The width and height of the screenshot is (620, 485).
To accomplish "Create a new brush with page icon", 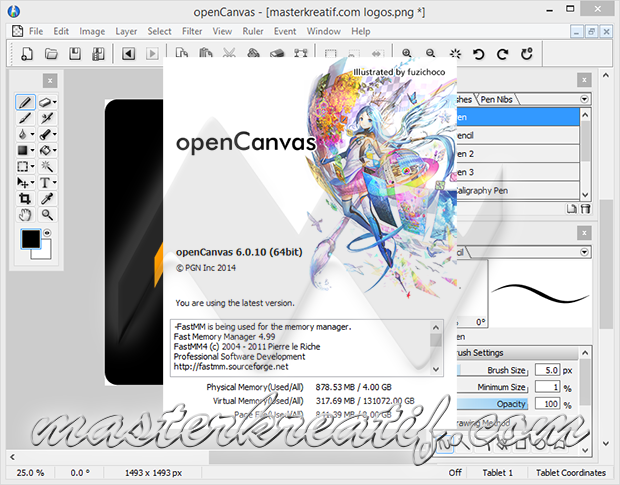I will point(571,209).
